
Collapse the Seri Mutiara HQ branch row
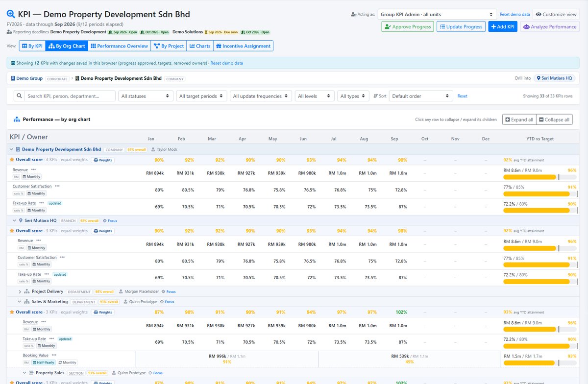(14, 221)
